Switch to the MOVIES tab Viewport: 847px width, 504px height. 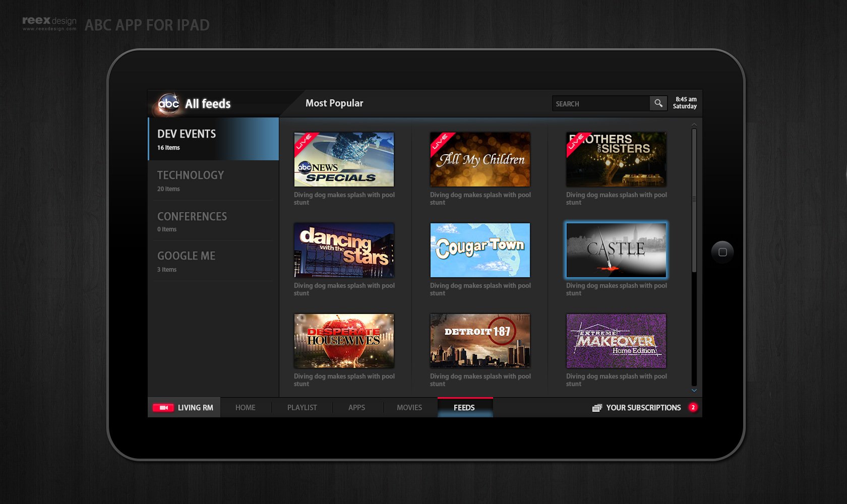[409, 408]
